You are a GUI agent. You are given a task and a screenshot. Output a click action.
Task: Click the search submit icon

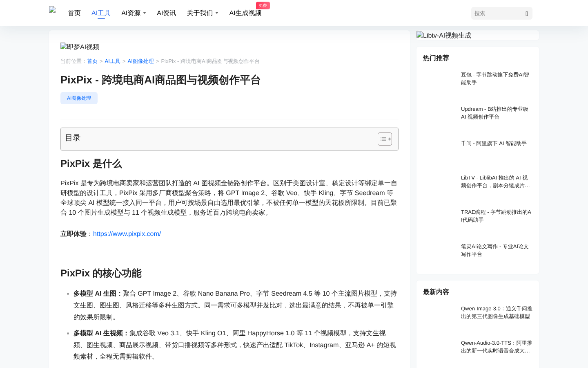(x=527, y=13)
